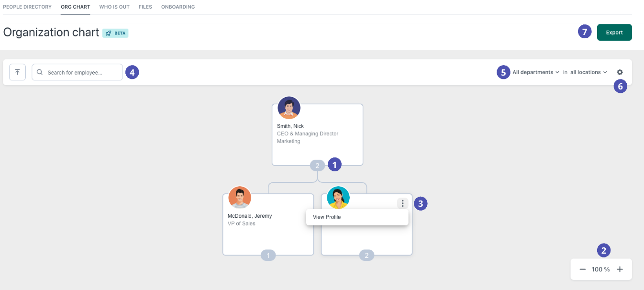This screenshot has height=290, width=644.
Task: Expand Jeremy McDonald's subordinate count badge
Action: pos(268,255)
